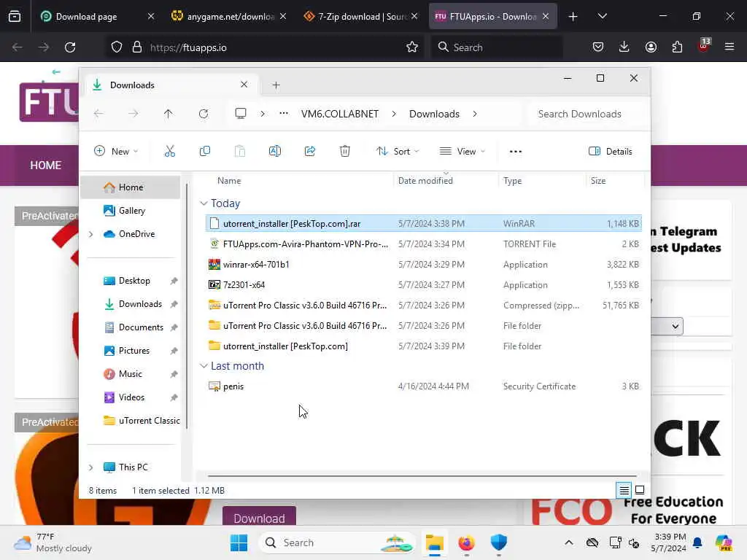
Task: Collapse the Today group
Action: coord(204,203)
